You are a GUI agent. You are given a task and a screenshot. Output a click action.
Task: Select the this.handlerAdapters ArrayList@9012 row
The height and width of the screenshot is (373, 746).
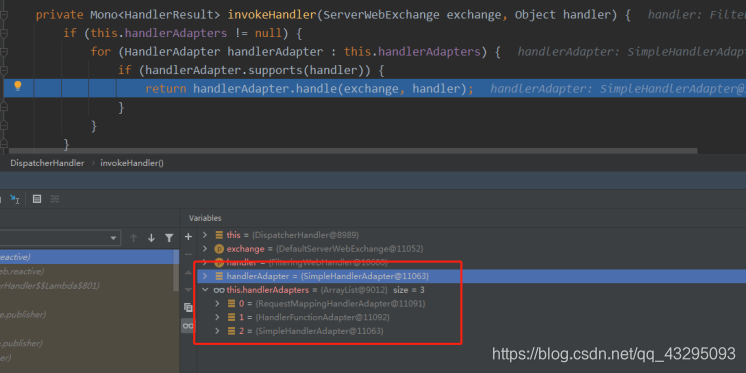[471, 290]
